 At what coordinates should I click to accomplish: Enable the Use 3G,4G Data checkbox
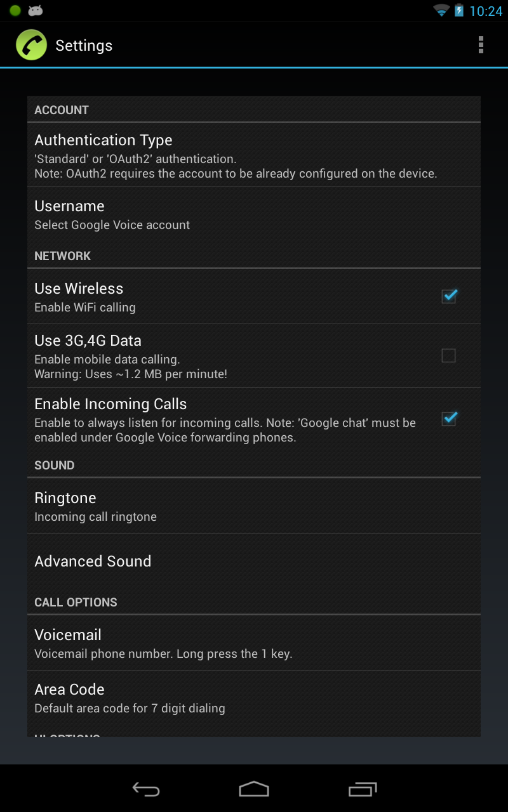click(449, 356)
